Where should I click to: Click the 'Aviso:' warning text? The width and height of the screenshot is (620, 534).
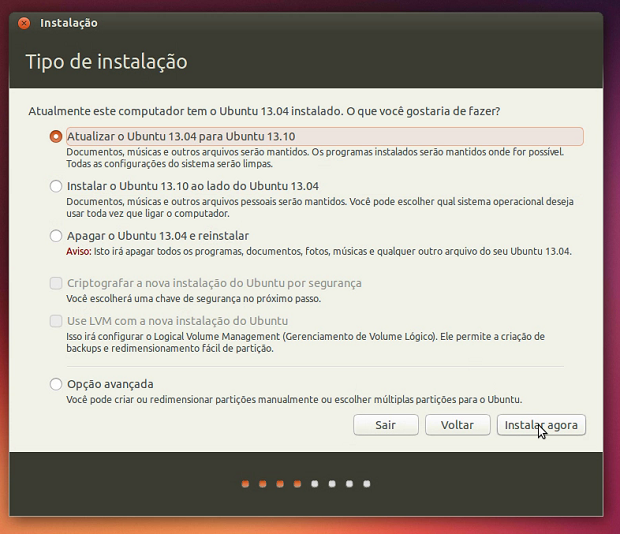pos(78,251)
